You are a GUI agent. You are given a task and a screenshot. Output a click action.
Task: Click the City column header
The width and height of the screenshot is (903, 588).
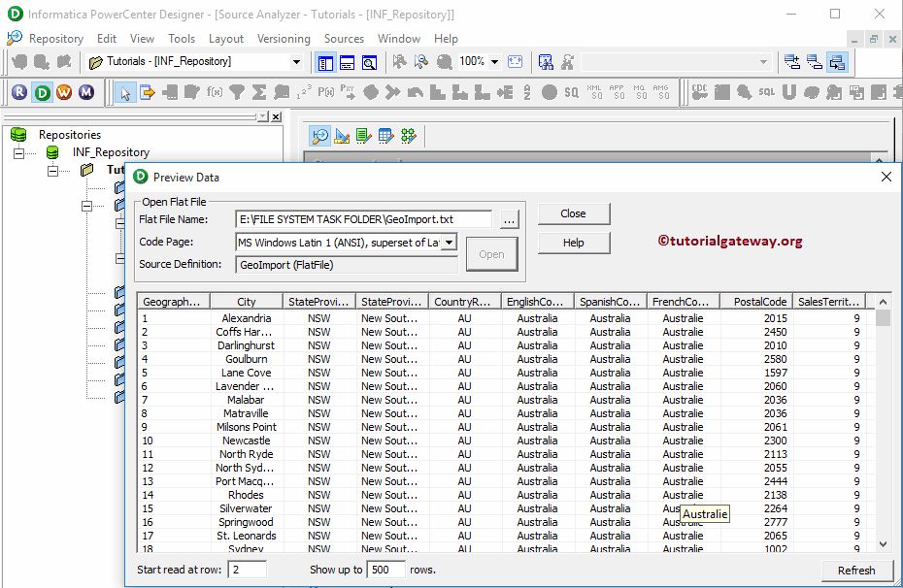pyautogui.click(x=247, y=302)
